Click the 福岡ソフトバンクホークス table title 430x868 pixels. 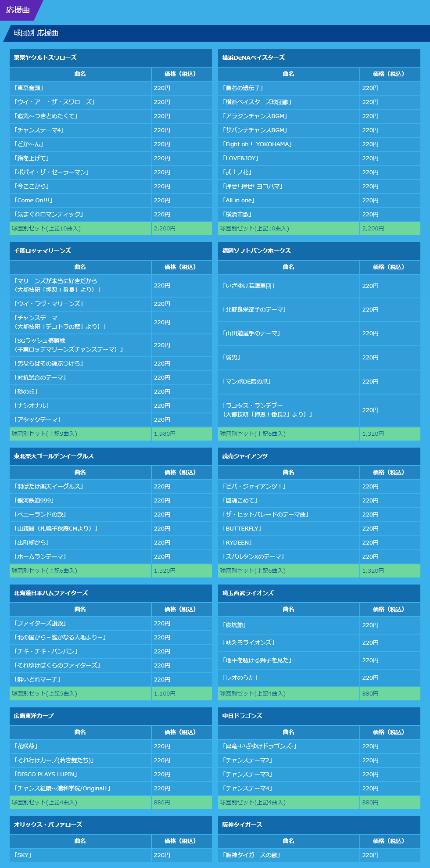pyautogui.click(x=319, y=251)
